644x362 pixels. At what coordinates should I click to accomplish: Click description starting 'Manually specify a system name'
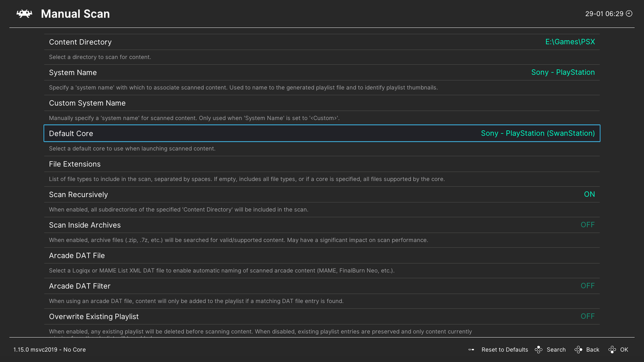(194, 118)
